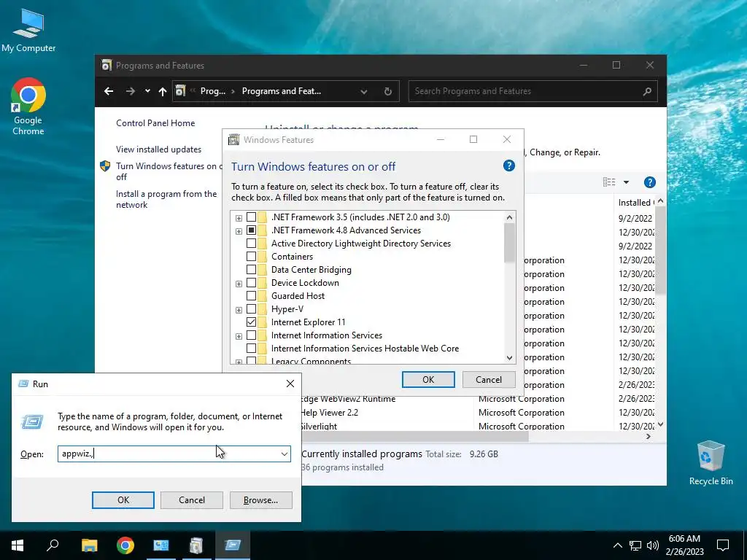Enable Data Center Bridging checkbox
This screenshot has height=560, width=747.
[x=251, y=270]
